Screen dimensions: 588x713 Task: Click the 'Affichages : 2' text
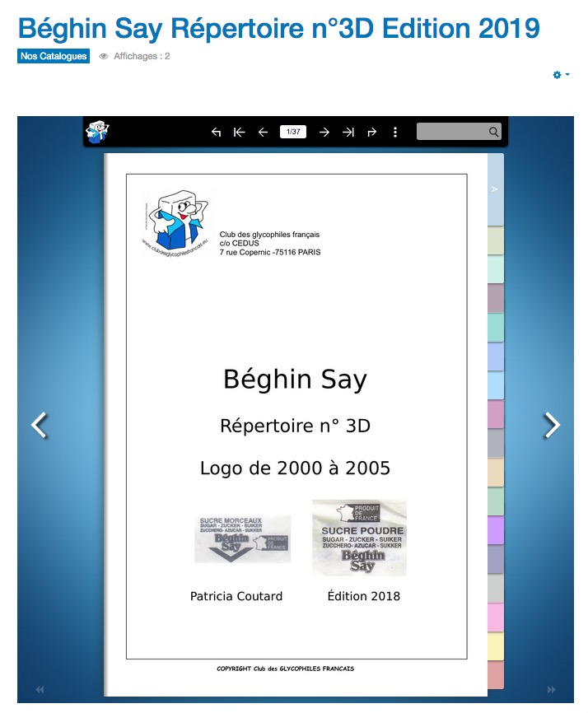(142, 56)
